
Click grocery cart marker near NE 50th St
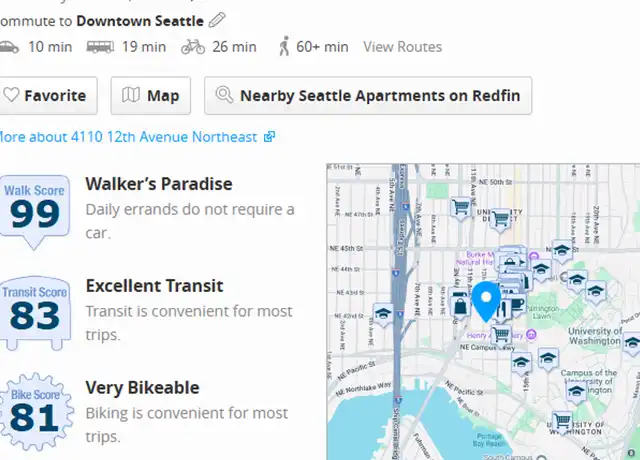(x=461, y=209)
